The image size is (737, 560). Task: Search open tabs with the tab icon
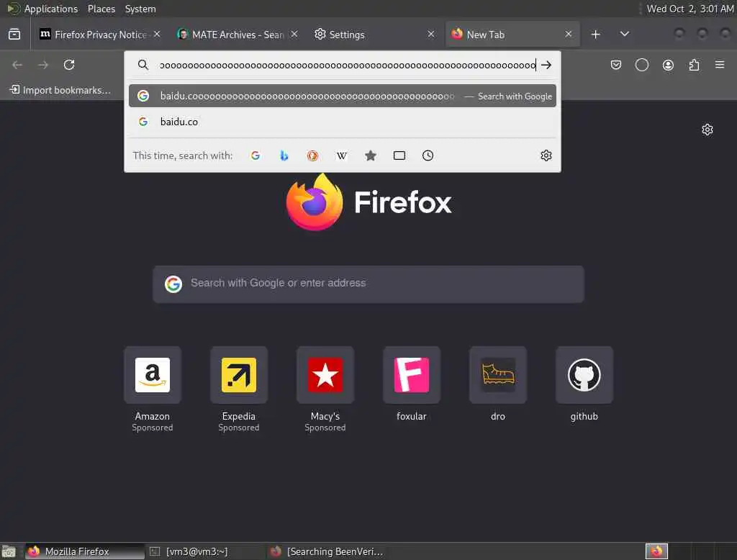point(399,155)
